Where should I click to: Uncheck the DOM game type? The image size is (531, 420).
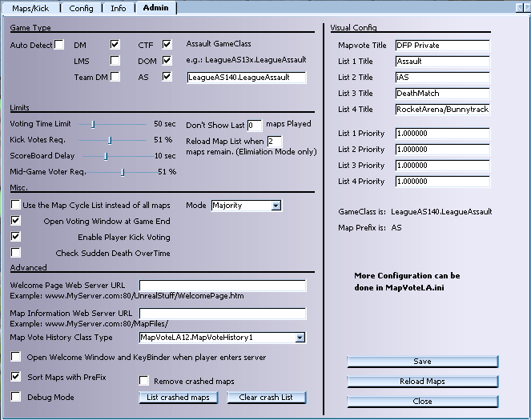point(167,61)
